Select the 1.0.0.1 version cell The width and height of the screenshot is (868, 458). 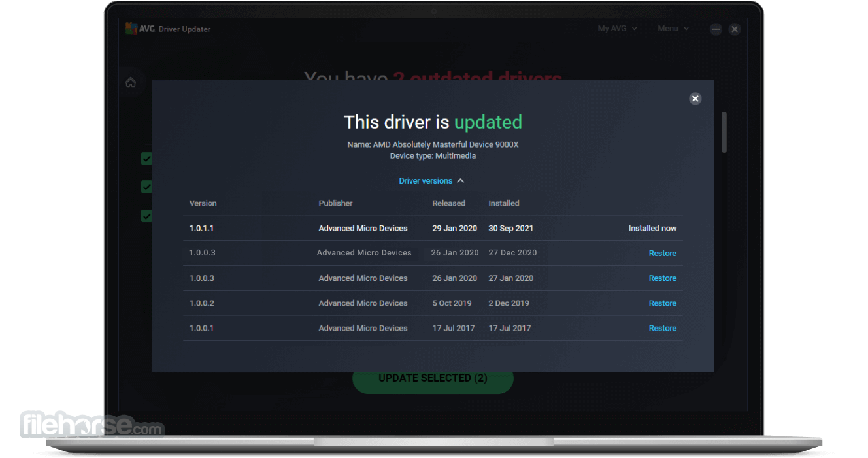[x=201, y=329]
